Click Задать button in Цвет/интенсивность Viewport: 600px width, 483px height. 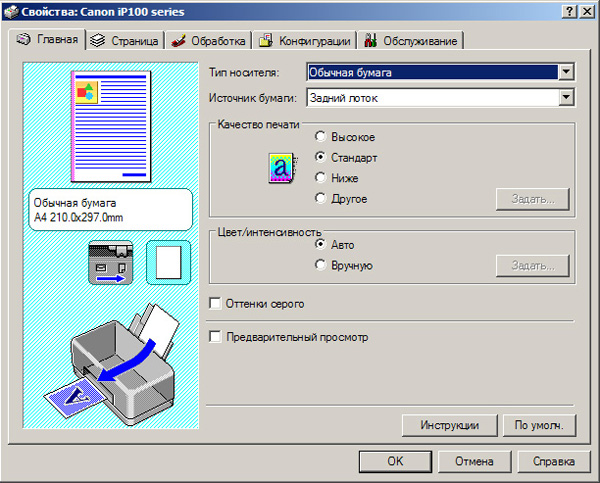pos(533,265)
